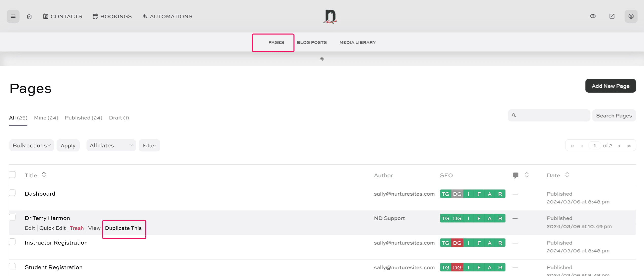Check the select-all checkbox beside Title
This screenshot has width=644, height=276.
12,175
